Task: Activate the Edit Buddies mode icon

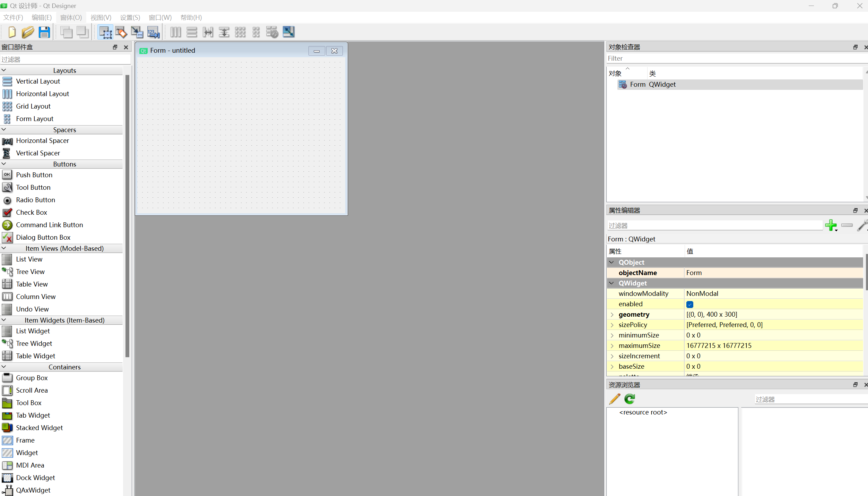Action: tap(137, 32)
